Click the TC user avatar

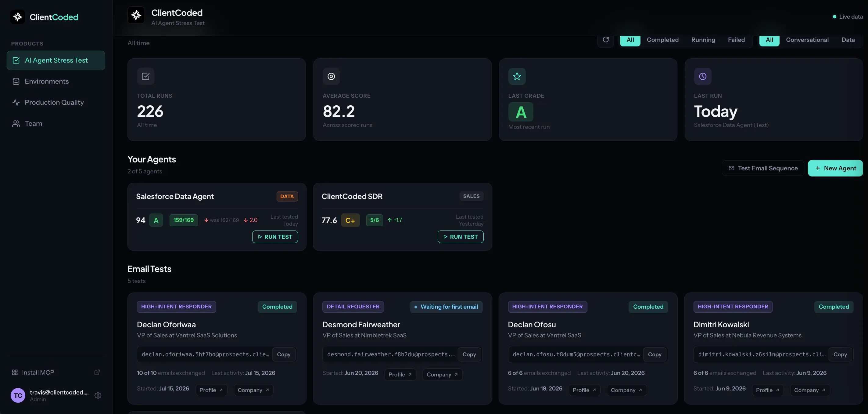[18, 395]
